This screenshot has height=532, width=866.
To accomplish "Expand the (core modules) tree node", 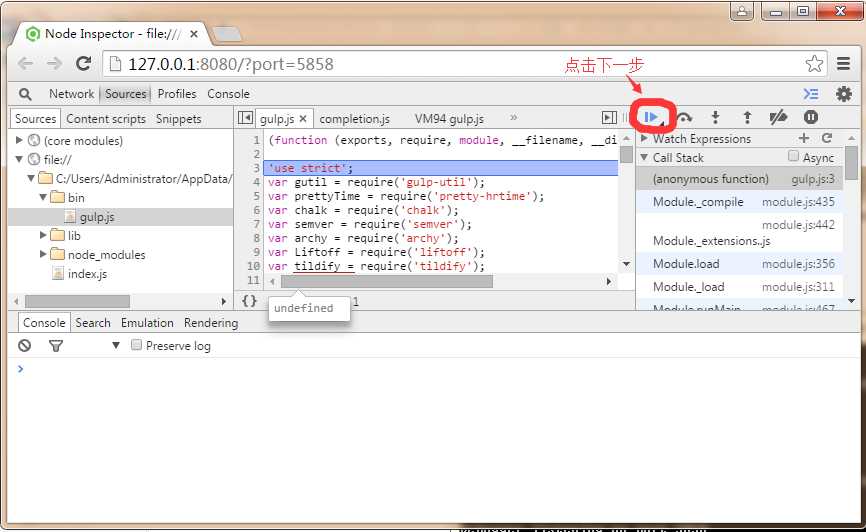I will click(19, 140).
